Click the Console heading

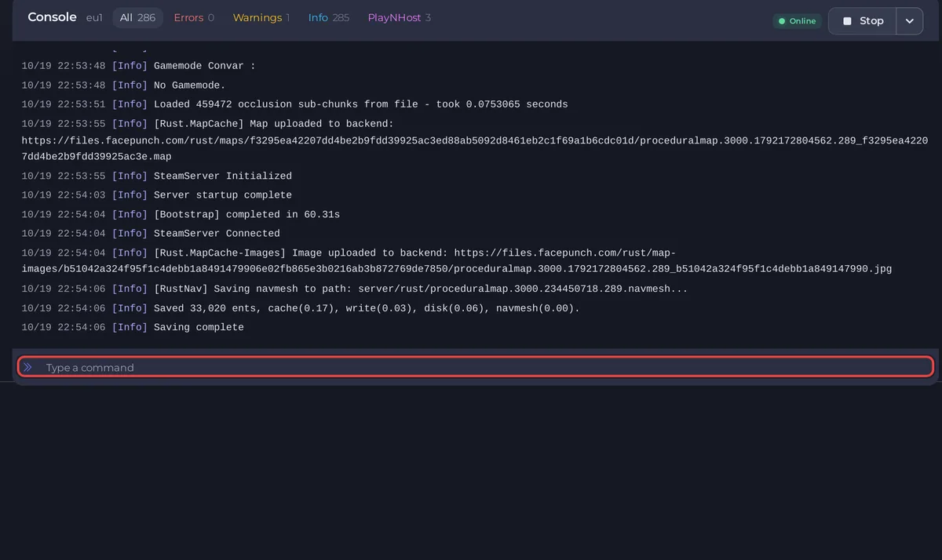pos(52,17)
